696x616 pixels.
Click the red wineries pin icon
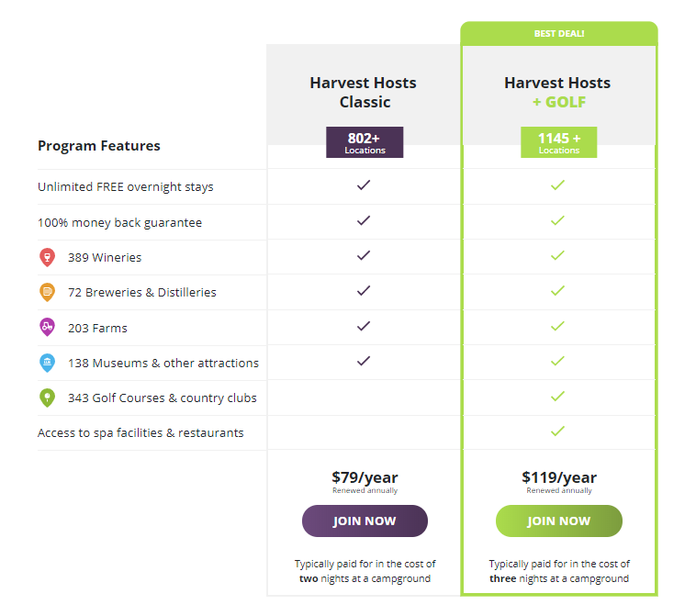(x=47, y=257)
